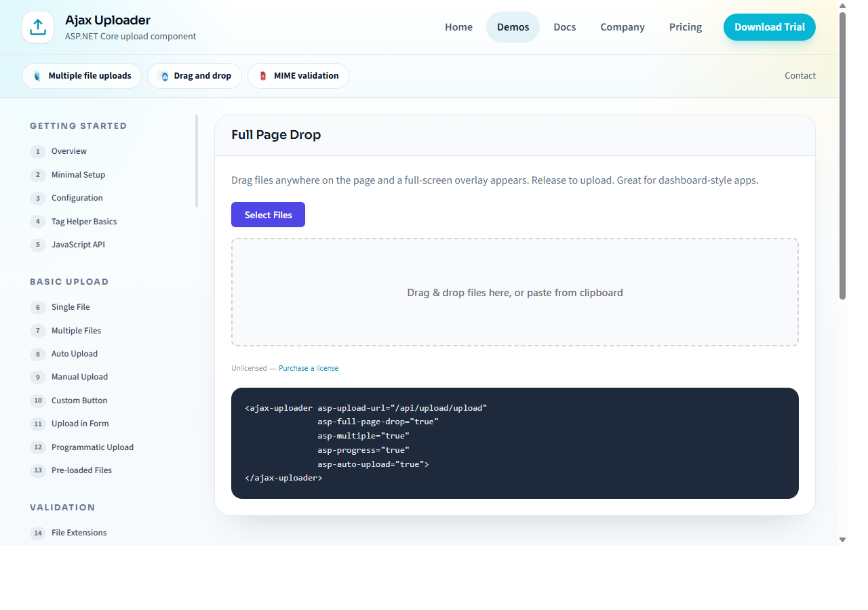868x610 pixels.
Task: Click the code line asp-auto-upload="true"
Action: coord(373,464)
